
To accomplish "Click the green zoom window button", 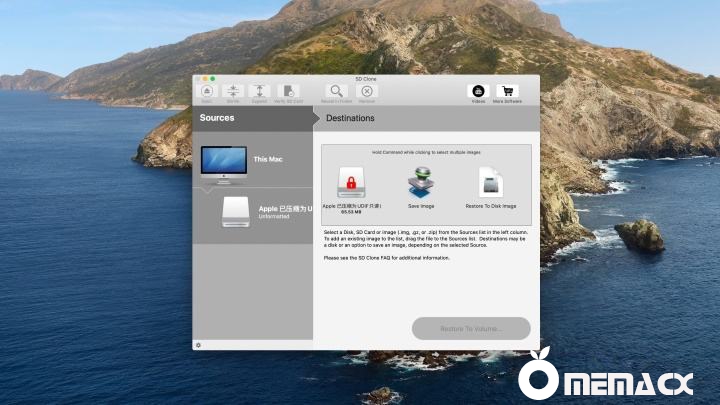I will [212, 78].
